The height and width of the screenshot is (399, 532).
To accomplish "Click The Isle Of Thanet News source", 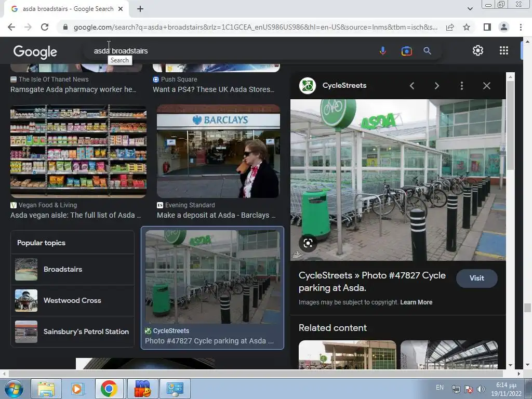I will pyautogui.click(x=54, y=79).
